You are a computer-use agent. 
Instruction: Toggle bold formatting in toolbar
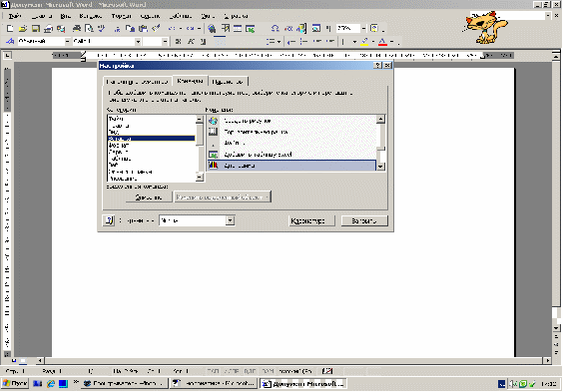coord(178,42)
